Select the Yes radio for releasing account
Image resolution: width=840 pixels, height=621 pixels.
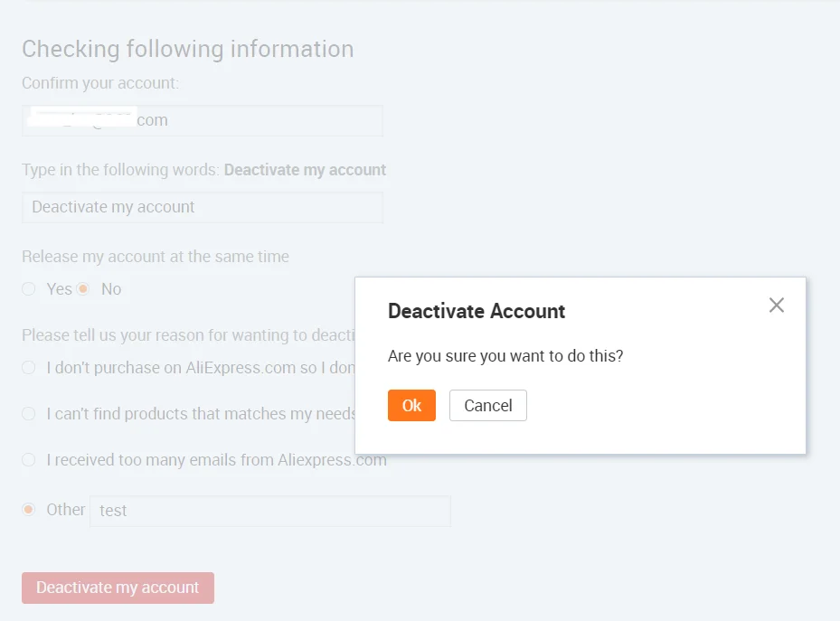point(29,289)
